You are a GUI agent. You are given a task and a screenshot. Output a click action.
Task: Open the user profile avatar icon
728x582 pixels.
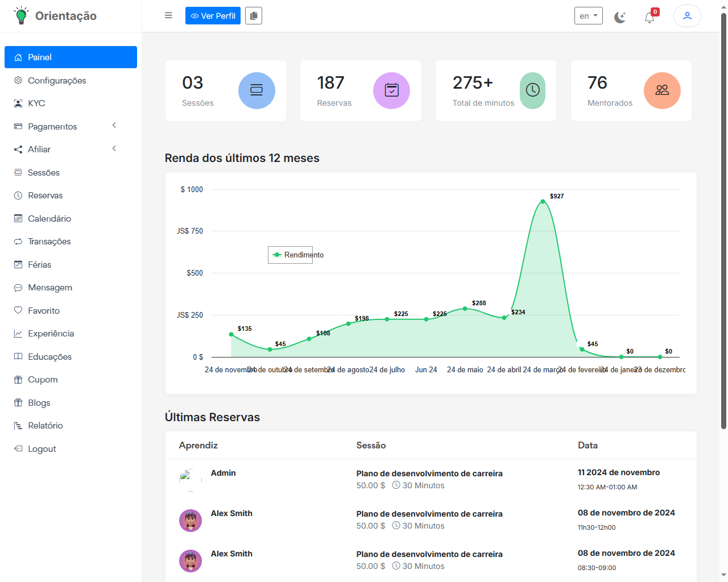click(x=687, y=16)
